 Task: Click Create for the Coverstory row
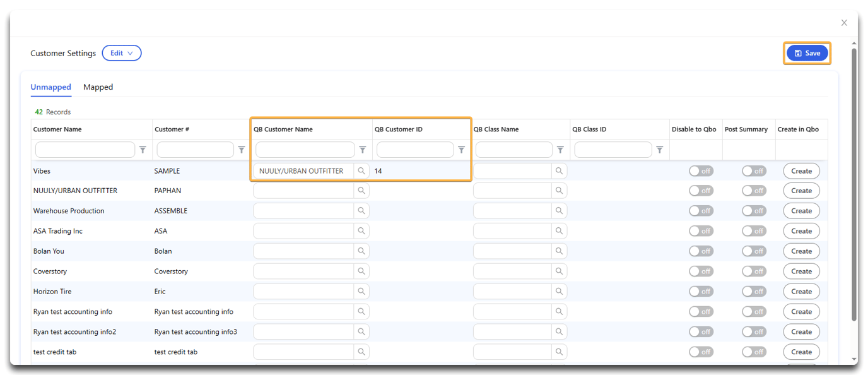(x=801, y=271)
